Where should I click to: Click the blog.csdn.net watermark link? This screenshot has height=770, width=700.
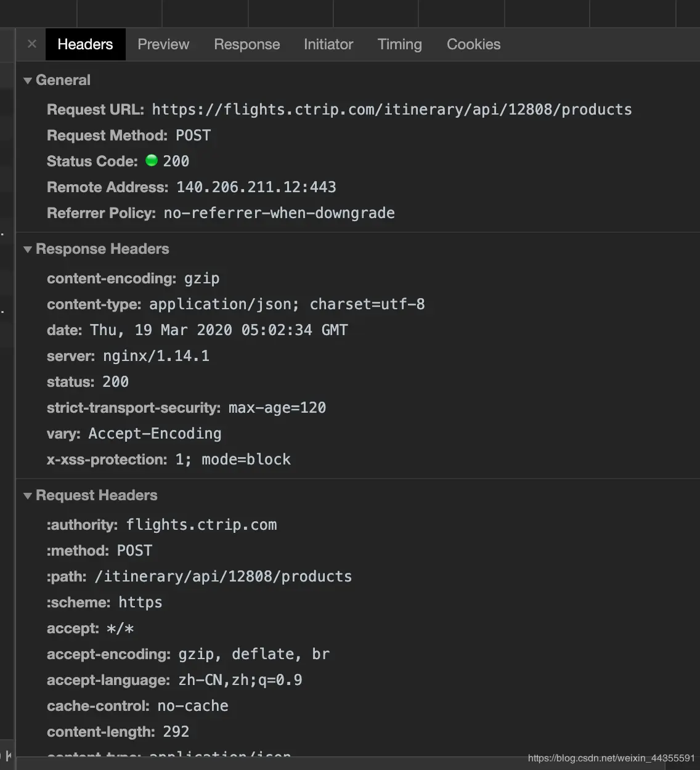[x=611, y=758]
